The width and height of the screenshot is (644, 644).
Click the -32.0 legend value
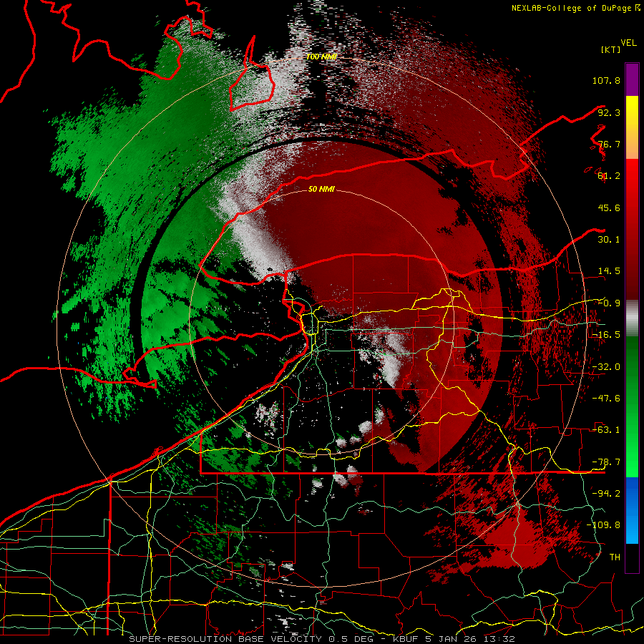[x=606, y=367]
